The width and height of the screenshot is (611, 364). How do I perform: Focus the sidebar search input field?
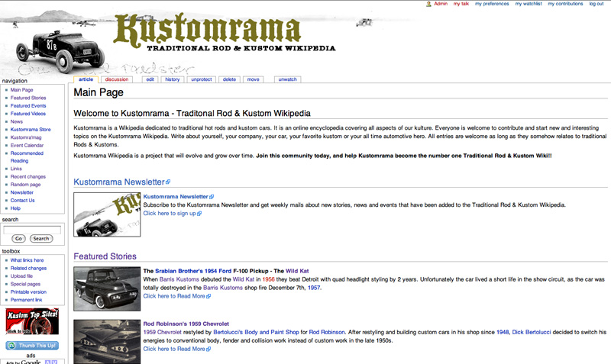(32, 230)
